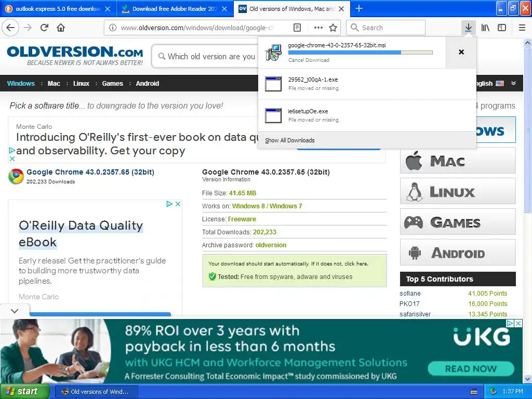The image size is (532, 399).
Task: Click Old versions of Wind... taskbar item
Action: 96,392
